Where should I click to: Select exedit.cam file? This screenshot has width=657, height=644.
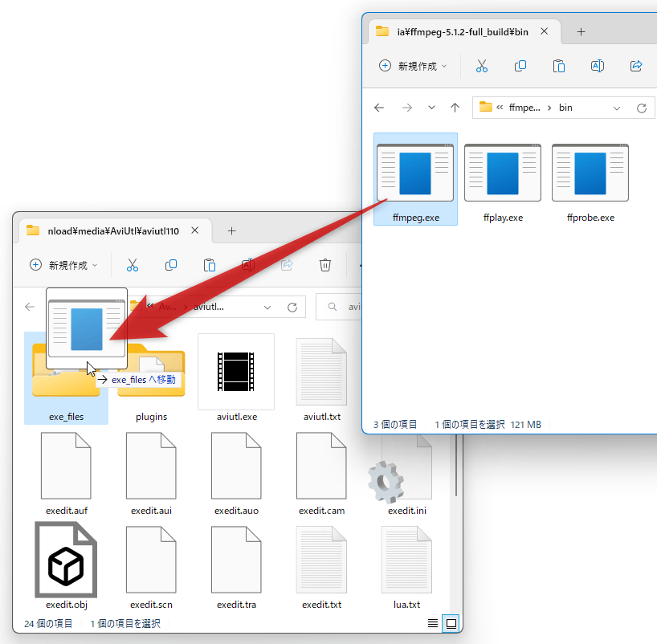322,474
